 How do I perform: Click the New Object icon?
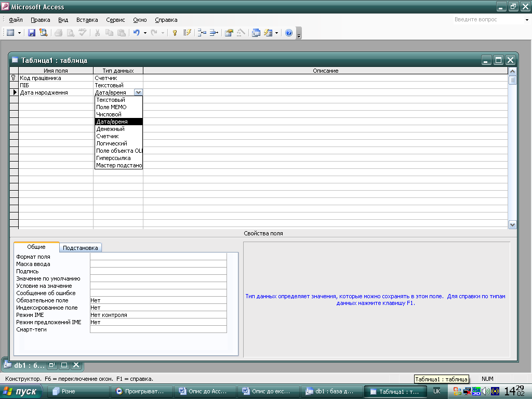click(x=268, y=33)
